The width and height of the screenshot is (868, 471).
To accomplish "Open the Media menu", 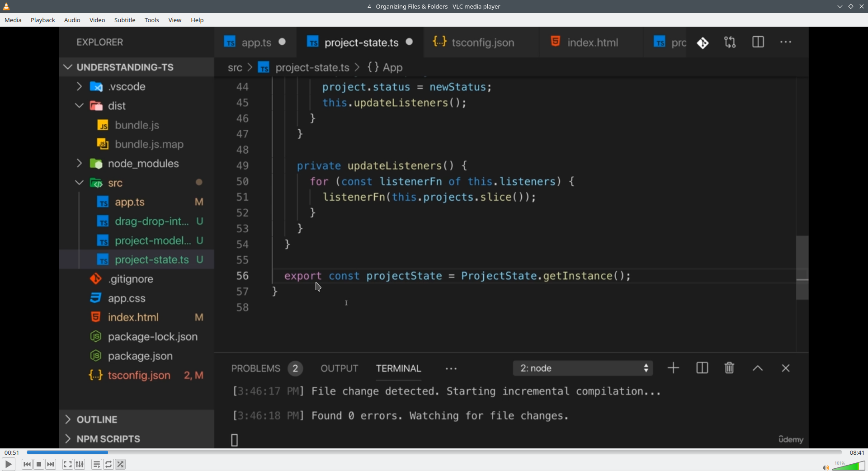I will click(x=13, y=20).
